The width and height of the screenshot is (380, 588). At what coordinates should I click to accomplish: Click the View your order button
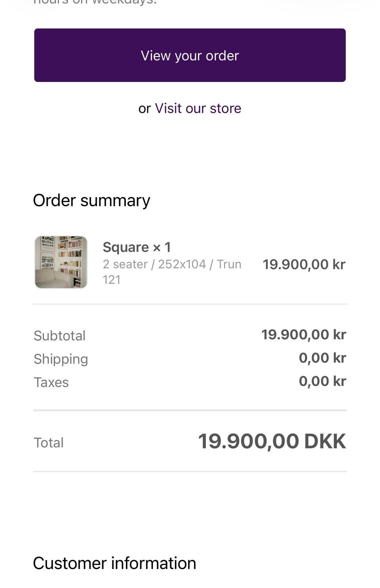pyautogui.click(x=190, y=55)
